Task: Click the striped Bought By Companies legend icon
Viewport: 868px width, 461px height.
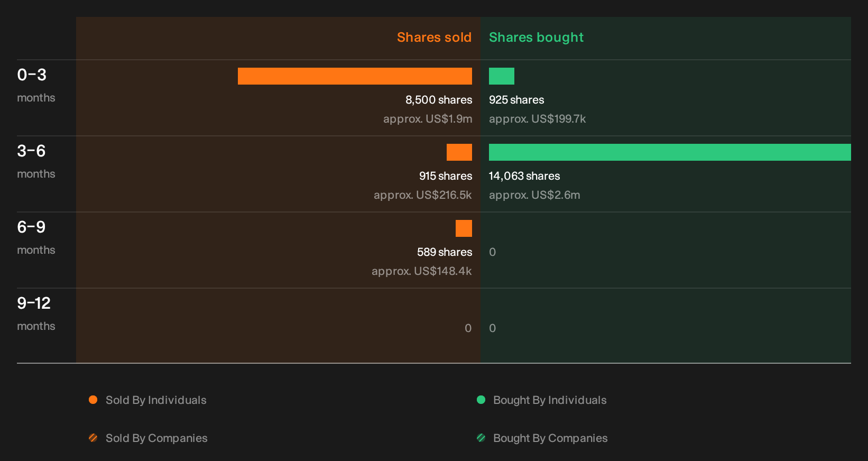Action: tap(481, 438)
